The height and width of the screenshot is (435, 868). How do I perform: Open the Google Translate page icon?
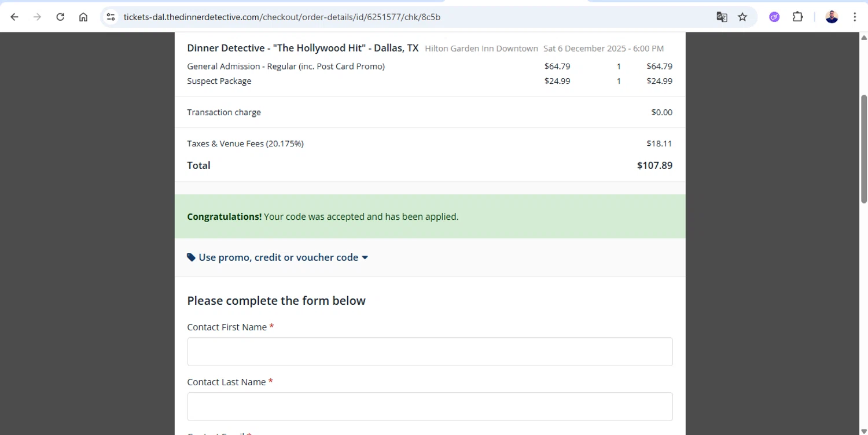(x=722, y=17)
